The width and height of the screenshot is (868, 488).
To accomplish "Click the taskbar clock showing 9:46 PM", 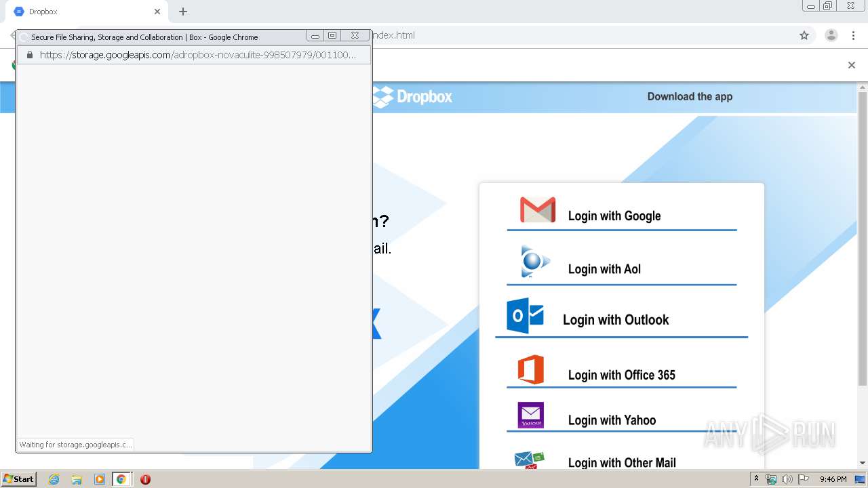I will [x=833, y=479].
